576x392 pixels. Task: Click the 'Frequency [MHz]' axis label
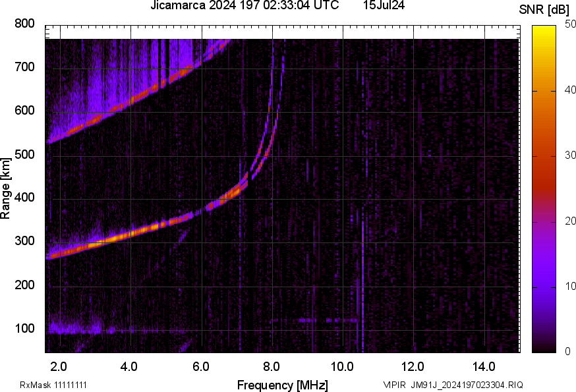283,385
